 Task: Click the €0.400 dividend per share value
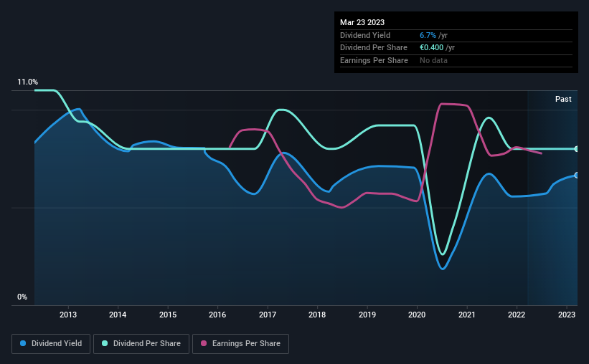[432, 48]
